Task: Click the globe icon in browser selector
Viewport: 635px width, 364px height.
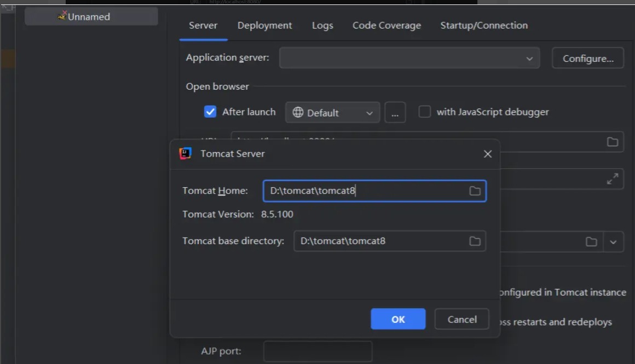Action: pyautogui.click(x=298, y=113)
